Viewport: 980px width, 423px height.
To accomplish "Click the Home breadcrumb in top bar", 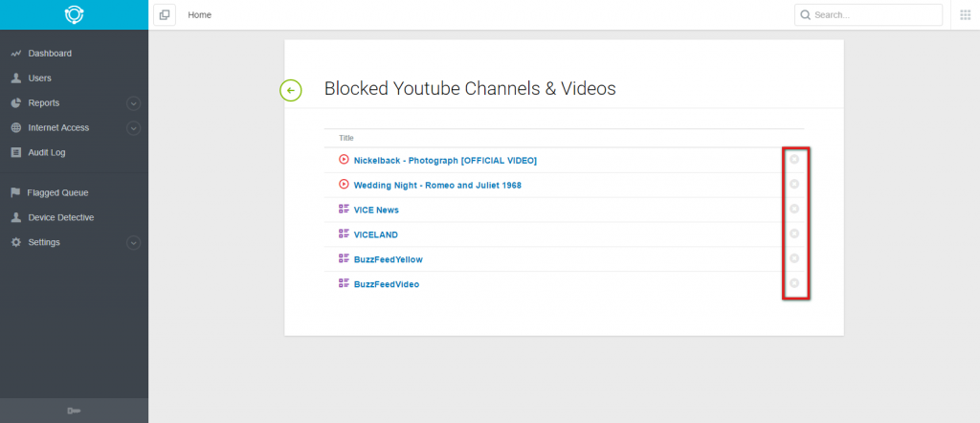I will [199, 15].
